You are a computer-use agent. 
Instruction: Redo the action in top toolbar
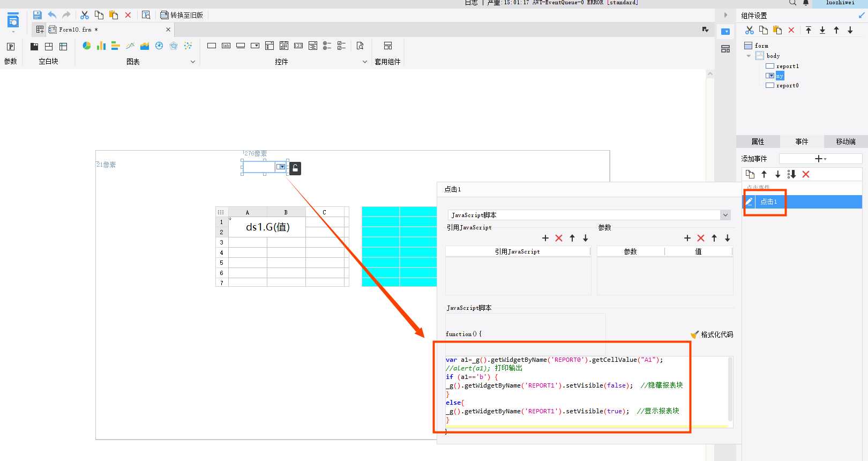[66, 15]
